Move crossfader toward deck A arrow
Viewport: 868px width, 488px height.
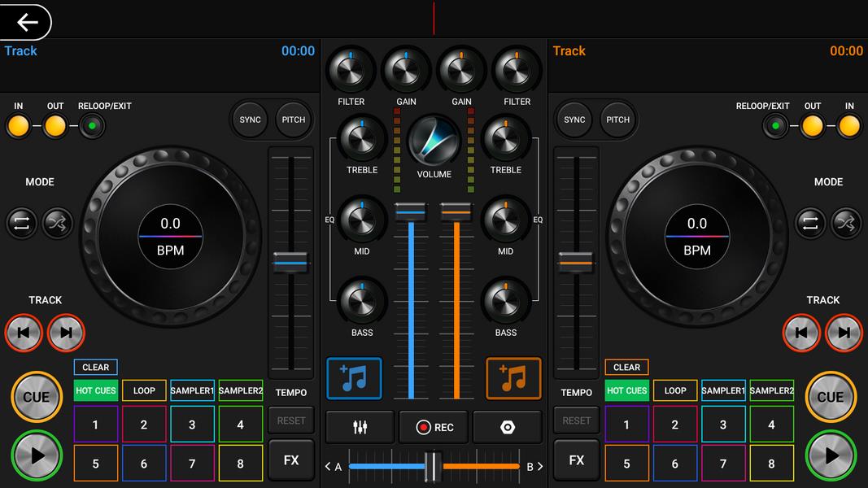333,467
